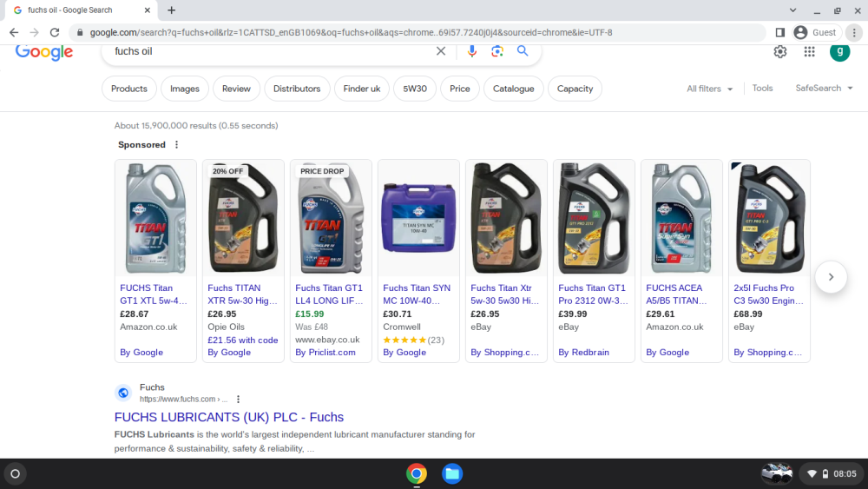The width and height of the screenshot is (868, 489).
Task: Open the Google account avatar 'g'
Action: coord(839,52)
